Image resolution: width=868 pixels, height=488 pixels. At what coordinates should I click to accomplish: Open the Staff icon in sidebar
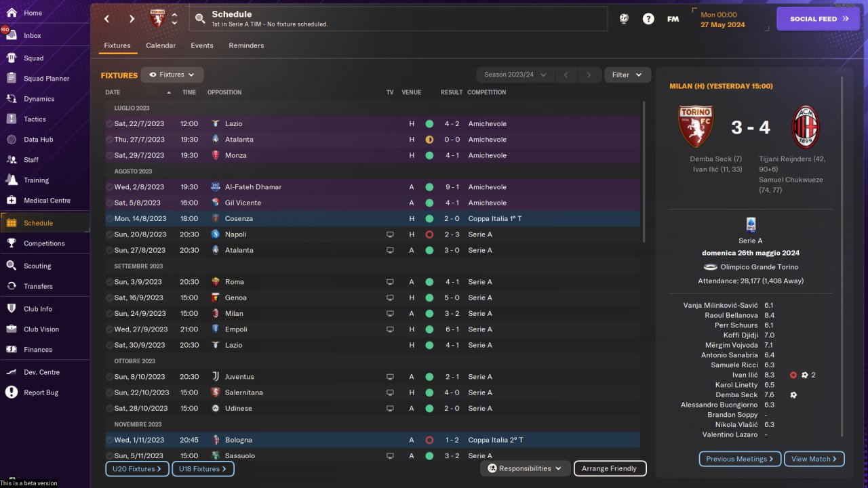click(x=12, y=160)
